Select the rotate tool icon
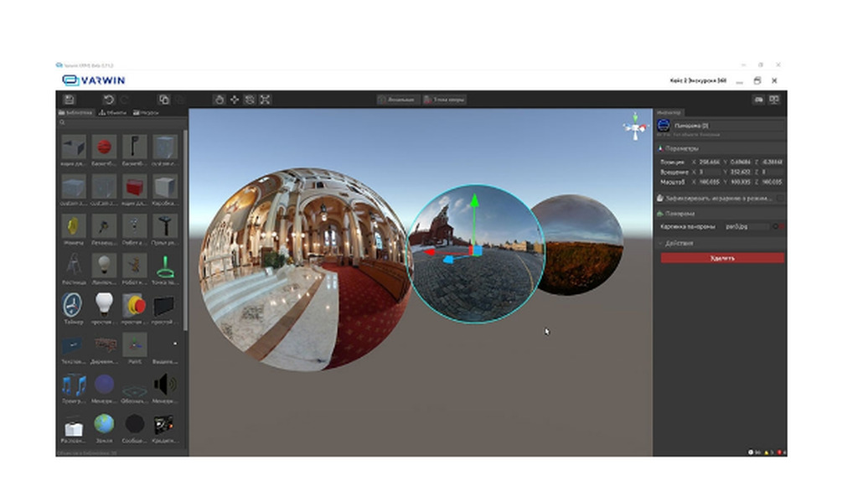Viewport: 868px width, 486px height. click(x=250, y=100)
